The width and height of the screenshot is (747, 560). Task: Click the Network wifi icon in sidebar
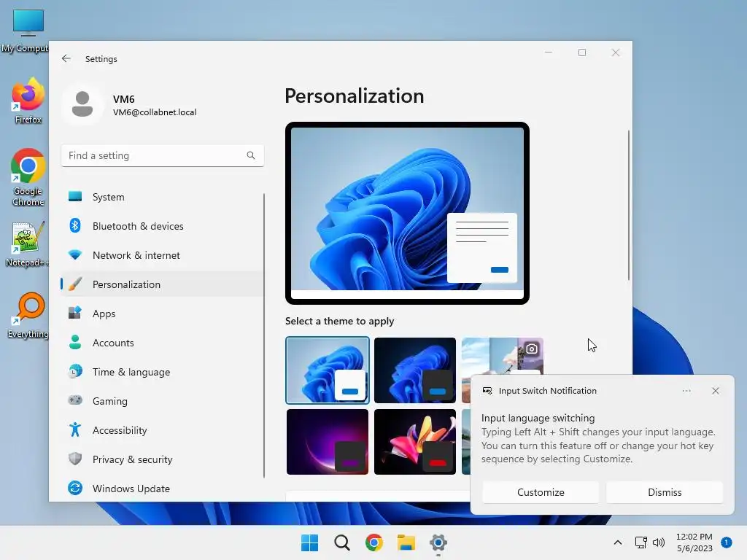75,254
